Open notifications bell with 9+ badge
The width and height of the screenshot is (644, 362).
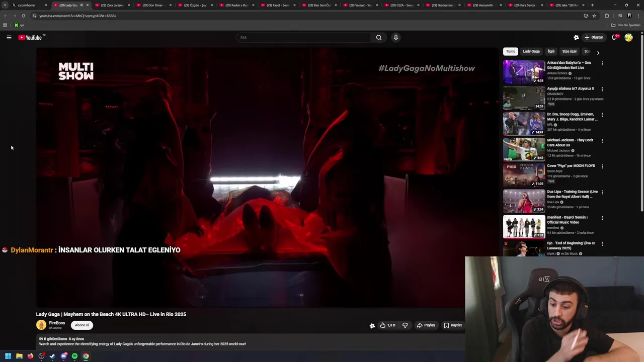(x=614, y=37)
